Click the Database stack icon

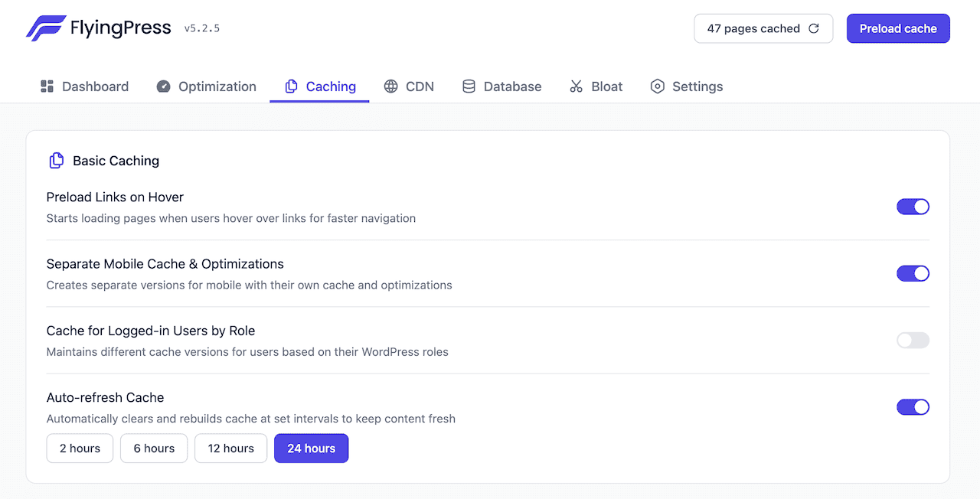point(469,86)
